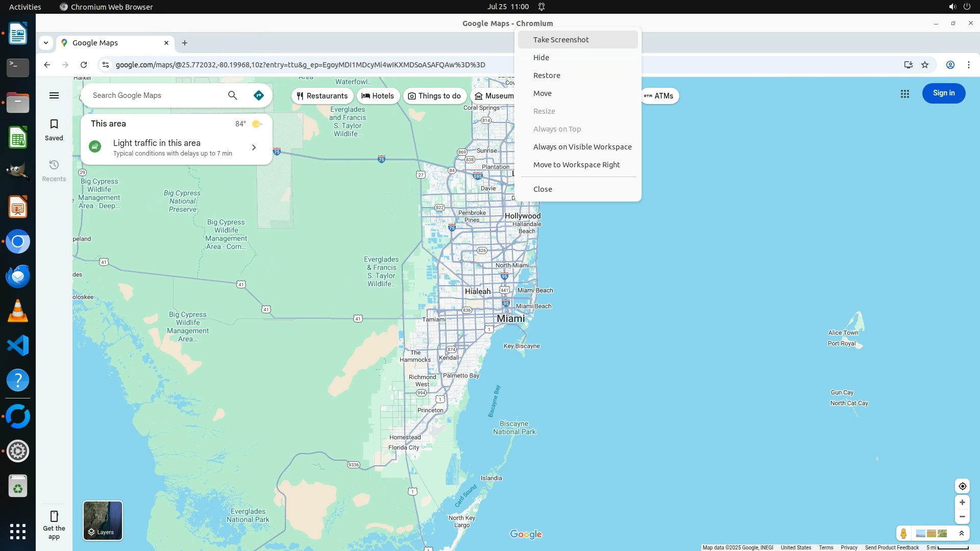
Task: Open the Google apps grid icon
Action: (905, 94)
